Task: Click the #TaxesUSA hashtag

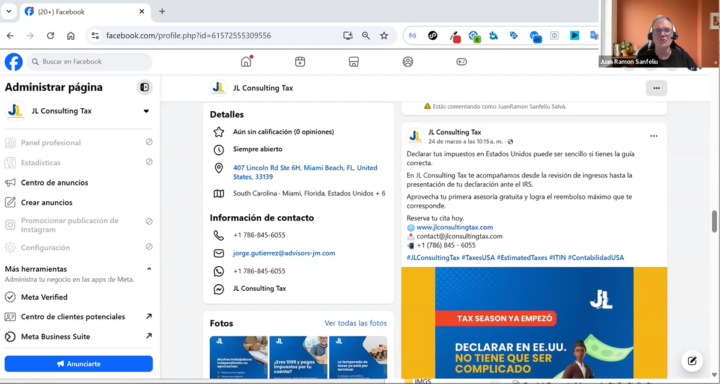Action: tap(478, 258)
